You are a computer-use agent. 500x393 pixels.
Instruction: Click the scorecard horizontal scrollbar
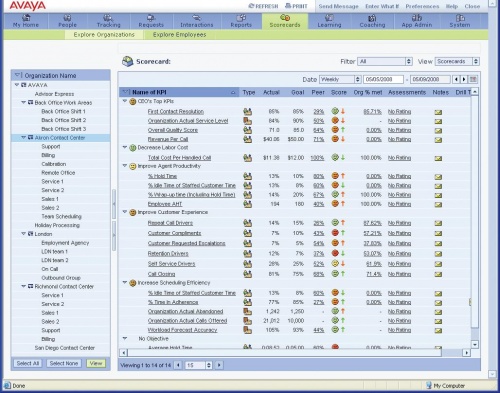(284, 352)
